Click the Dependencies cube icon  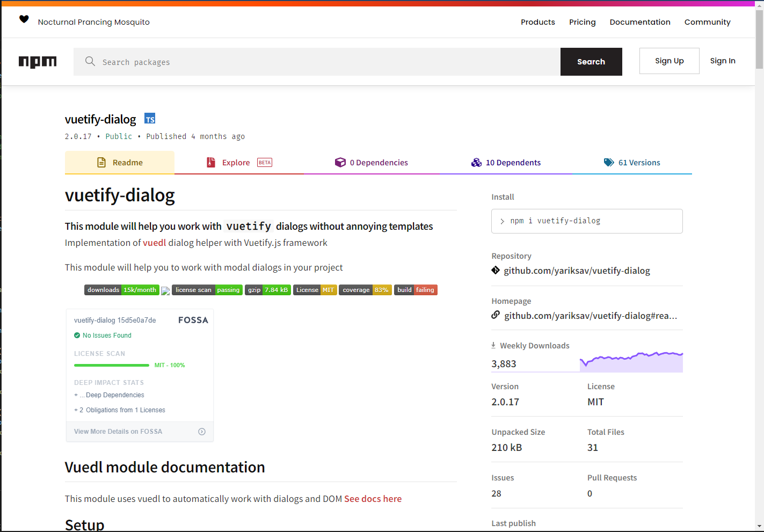340,162
